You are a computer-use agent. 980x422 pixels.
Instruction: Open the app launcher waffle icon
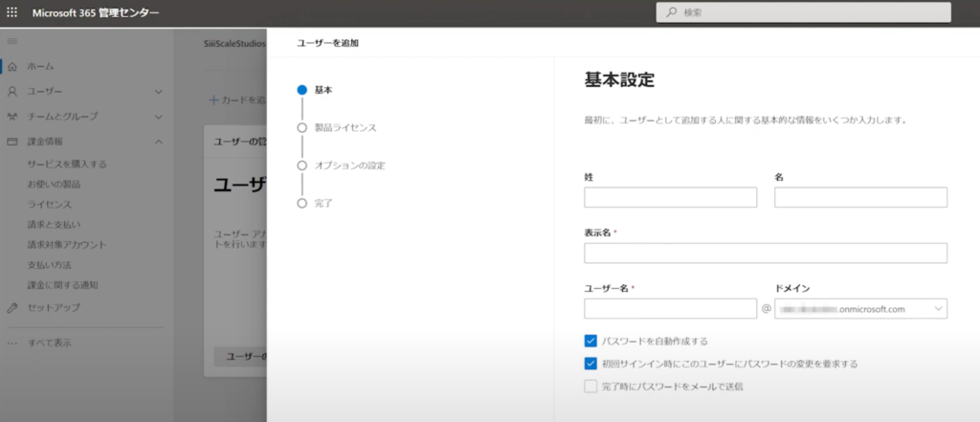13,13
